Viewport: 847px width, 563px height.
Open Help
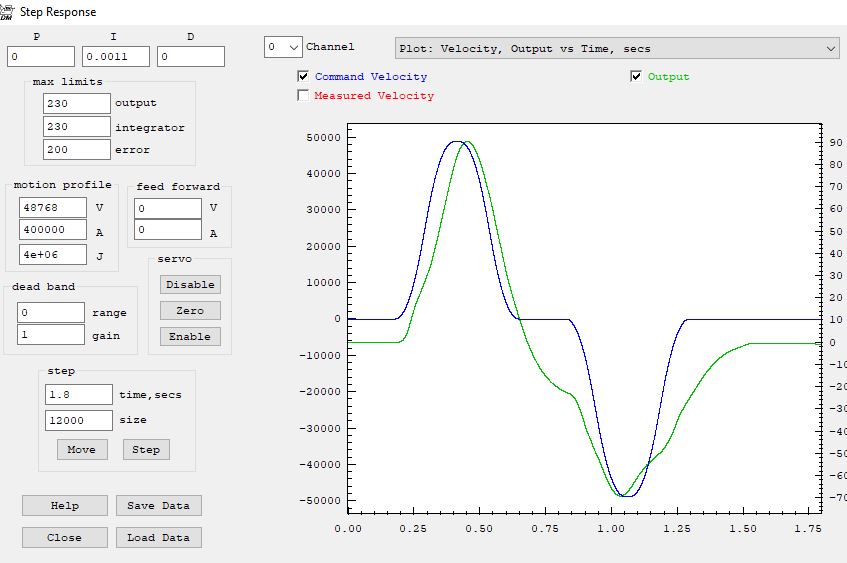64,505
